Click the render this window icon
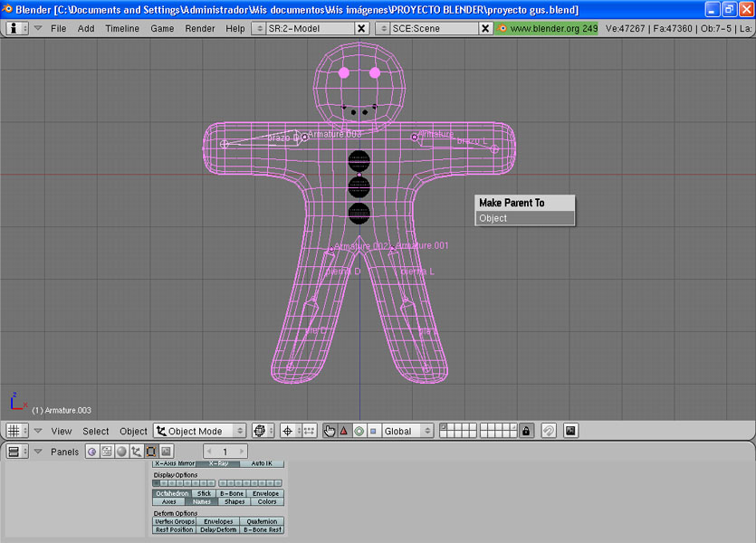The height and width of the screenshot is (543, 756). click(570, 432)
